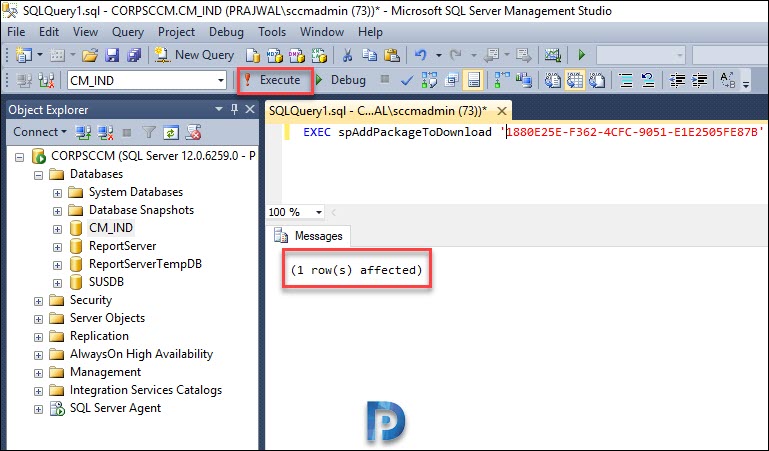Screen dimensions: 769x451
Task: Parse the query with the blue checkmark
Action: [x=407, y=80]
